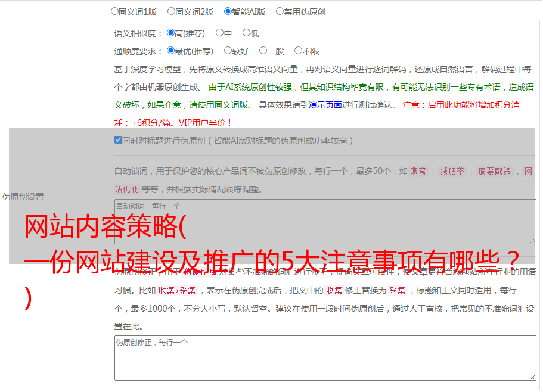Set 语义相似度 to 高(推荐)
Image resolution: width=543 pixels, height=392 pixels.
pos(170,33)
